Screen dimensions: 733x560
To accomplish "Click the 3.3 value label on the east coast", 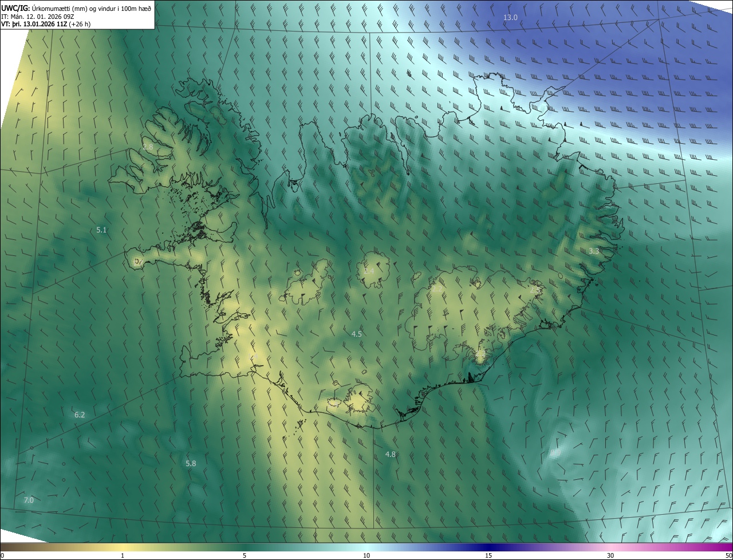I will click(x=594, y=251).
